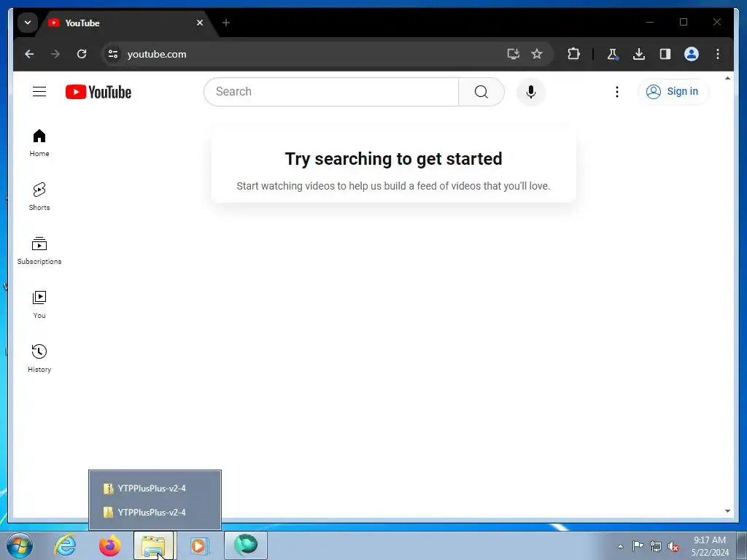
Task: Launch Internet Explorer from taskbar
Action: [65, 545]
